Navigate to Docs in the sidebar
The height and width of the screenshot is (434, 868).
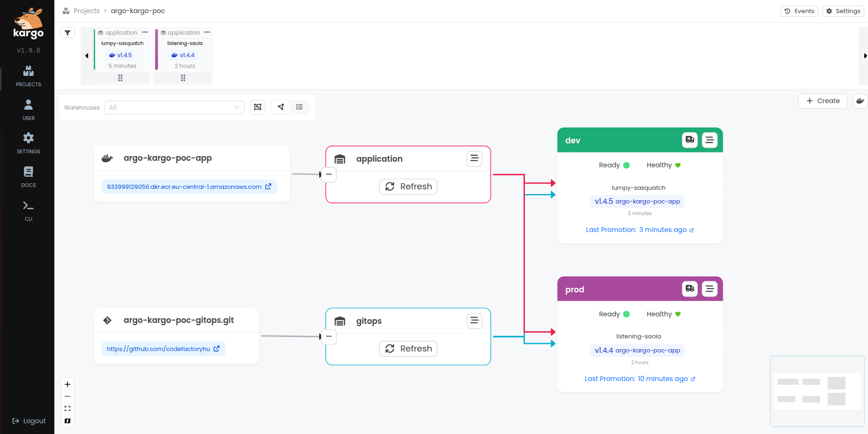28,177
